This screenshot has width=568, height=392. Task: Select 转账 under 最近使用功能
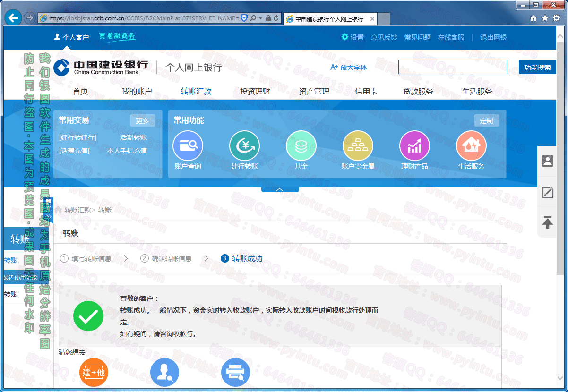tap(11, 294)
